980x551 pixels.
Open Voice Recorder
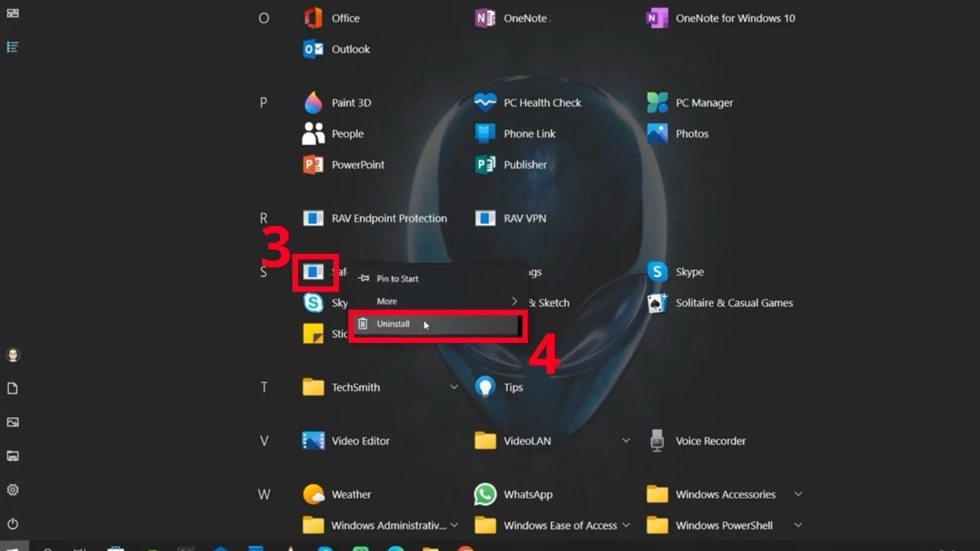(x=696, y=441)
